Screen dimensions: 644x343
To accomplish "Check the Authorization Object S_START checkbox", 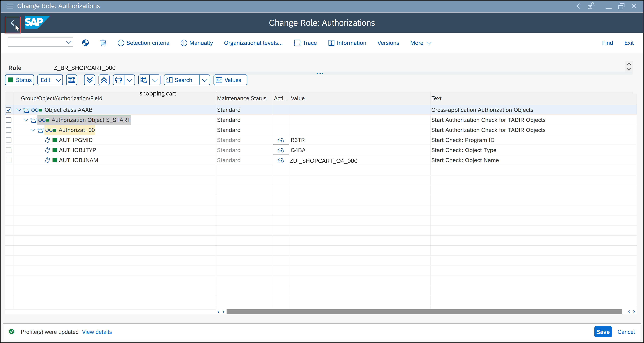I will [9, 120].
